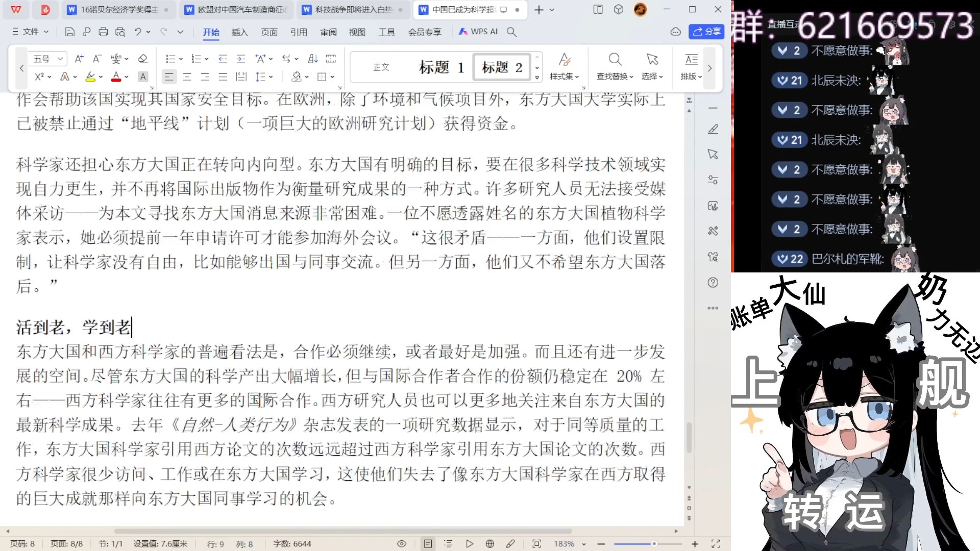Switch to the 插入 tab

click(239, 32)
